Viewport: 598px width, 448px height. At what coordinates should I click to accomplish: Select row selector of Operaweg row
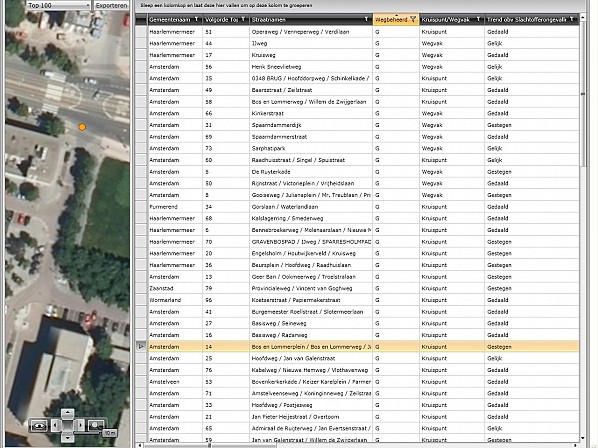pyautogui.click(x=141, y=32)
